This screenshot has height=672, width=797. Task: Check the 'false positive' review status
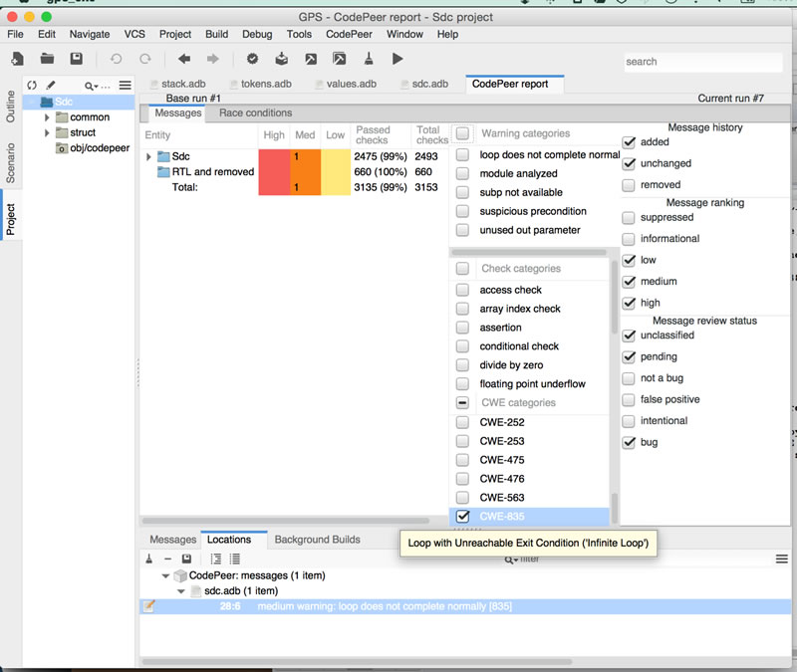[x=629, y=400]
